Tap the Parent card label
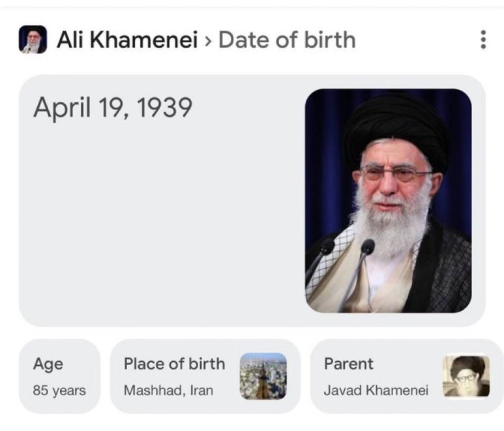The width and height of the screenshot is (504, 431). (x=348, y=364)
